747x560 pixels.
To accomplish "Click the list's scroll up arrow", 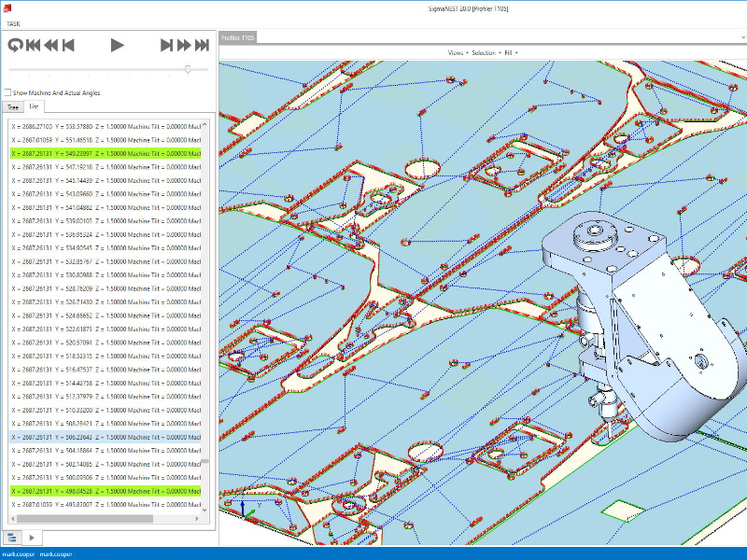I will coord(204,125).
